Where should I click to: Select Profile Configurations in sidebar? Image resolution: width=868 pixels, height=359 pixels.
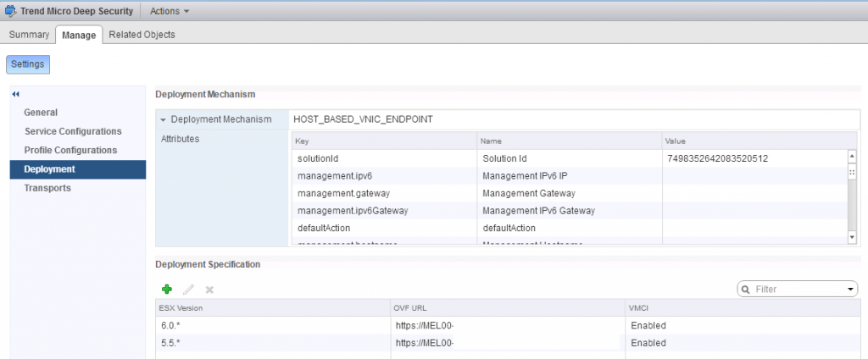pos(71,150)
